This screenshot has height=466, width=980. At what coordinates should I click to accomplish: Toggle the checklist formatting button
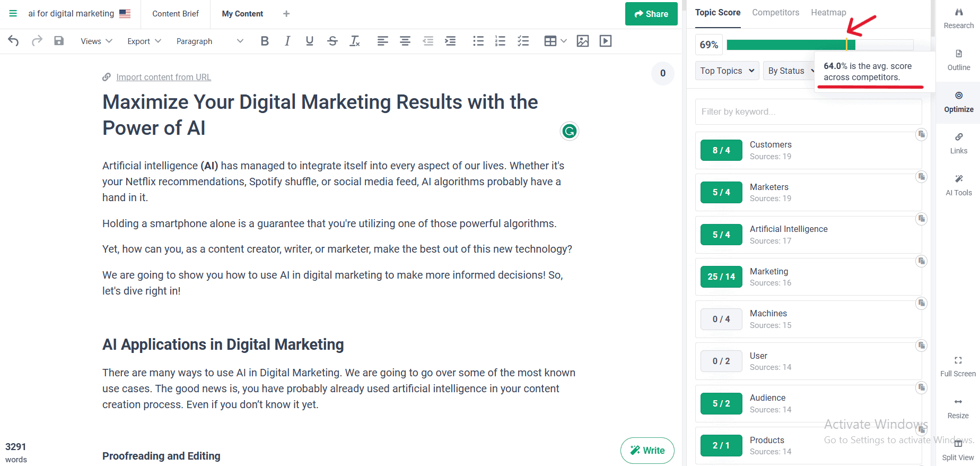523,41
